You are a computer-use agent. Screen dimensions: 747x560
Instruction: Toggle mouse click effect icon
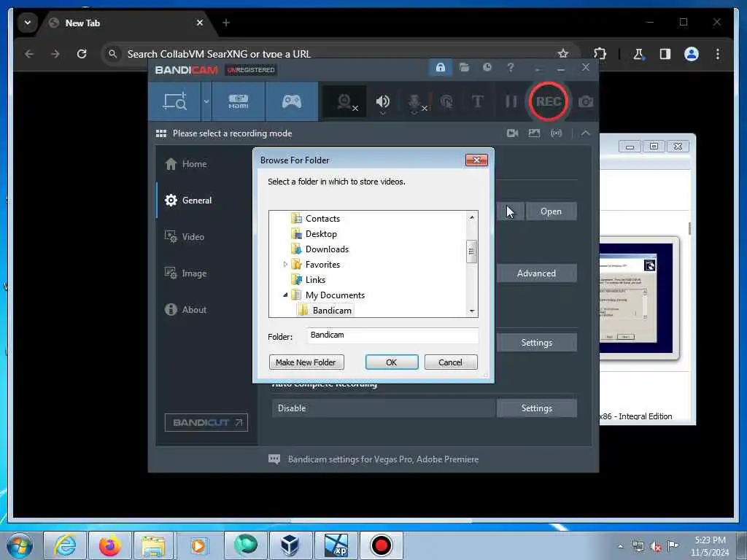[x=446, y=101]
